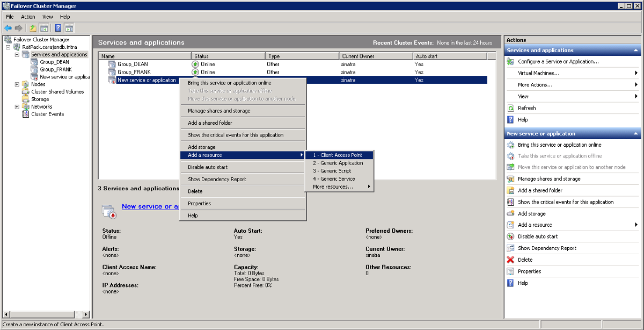Click the Back arrow toolbar icon
Image resolution: width=644 pixels, height=330 pixels.
coord(8,28)
